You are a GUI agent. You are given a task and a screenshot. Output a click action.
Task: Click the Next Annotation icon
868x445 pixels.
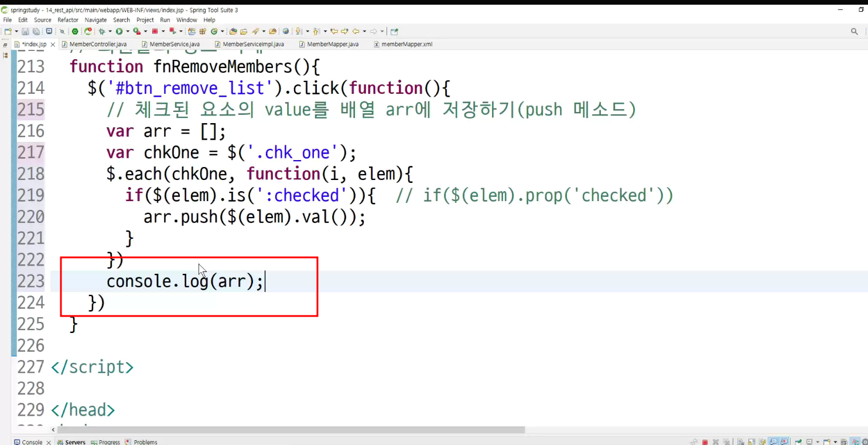click(x=298, y=31)
